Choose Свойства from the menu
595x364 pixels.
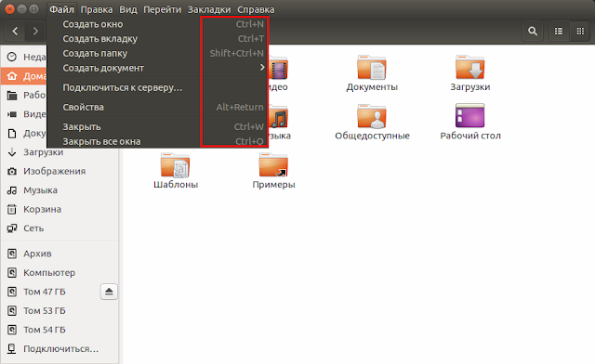pyautogui.click(x=157, y=107)
